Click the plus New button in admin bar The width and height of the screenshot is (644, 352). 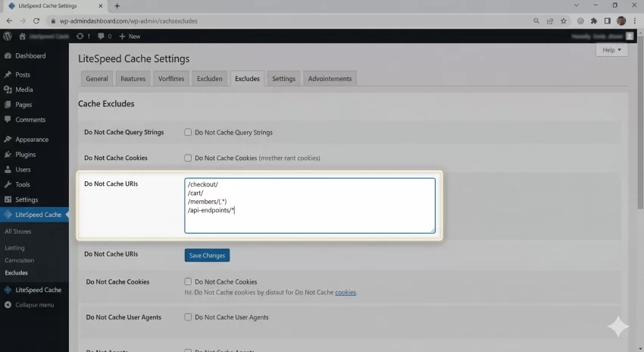[130, 36]
